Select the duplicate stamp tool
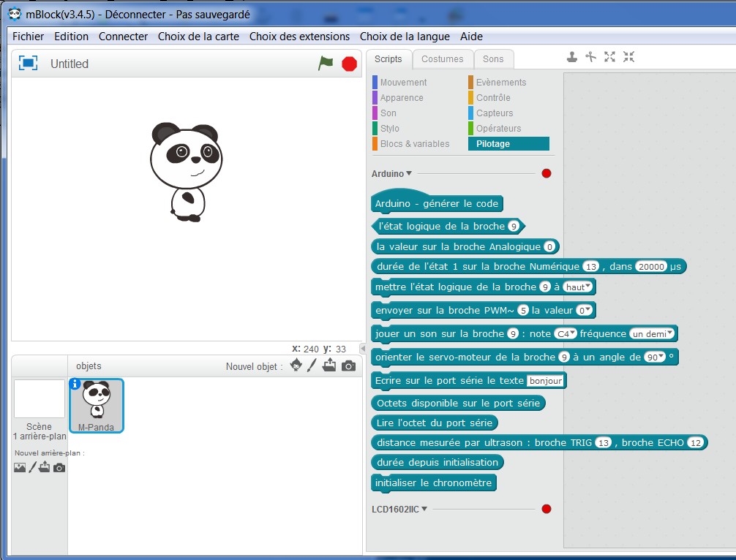 coord(572,57)
